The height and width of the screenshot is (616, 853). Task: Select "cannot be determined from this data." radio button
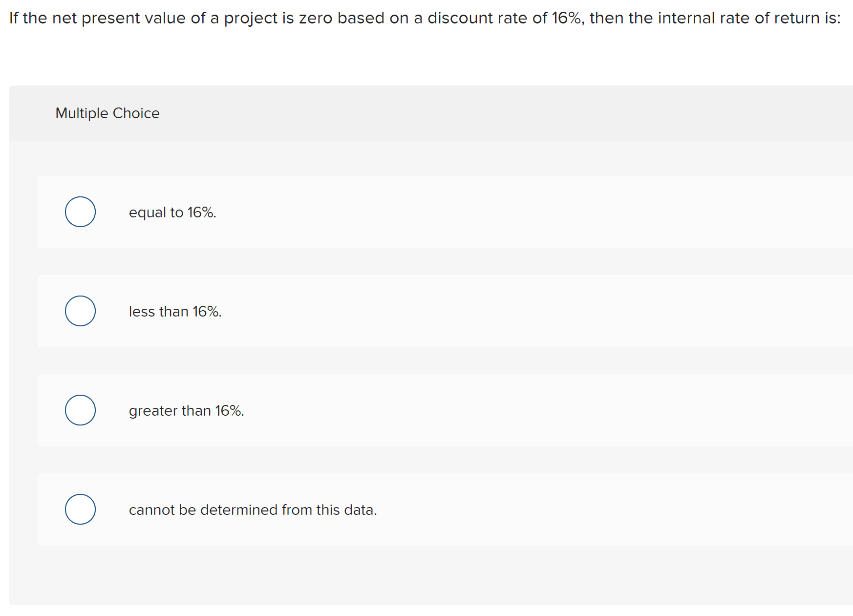(x=80, y=510)
